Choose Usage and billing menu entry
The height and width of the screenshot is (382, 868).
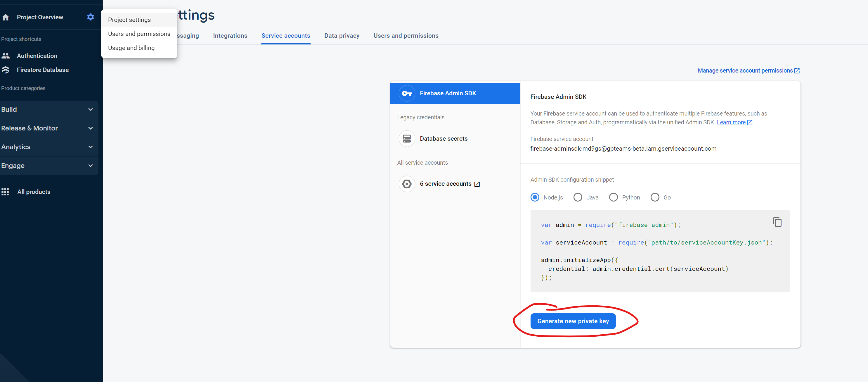click(139, 48)
